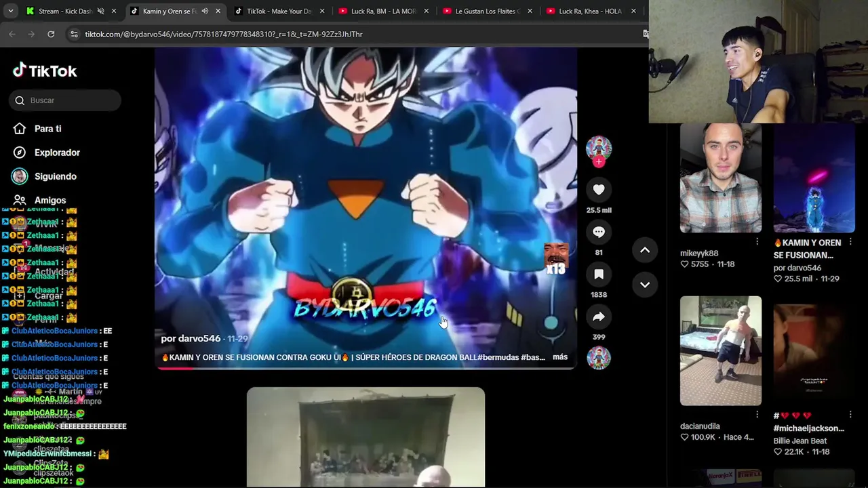
Task: Open darvo546 avatar beside the like button
Action: click(598, 148)
